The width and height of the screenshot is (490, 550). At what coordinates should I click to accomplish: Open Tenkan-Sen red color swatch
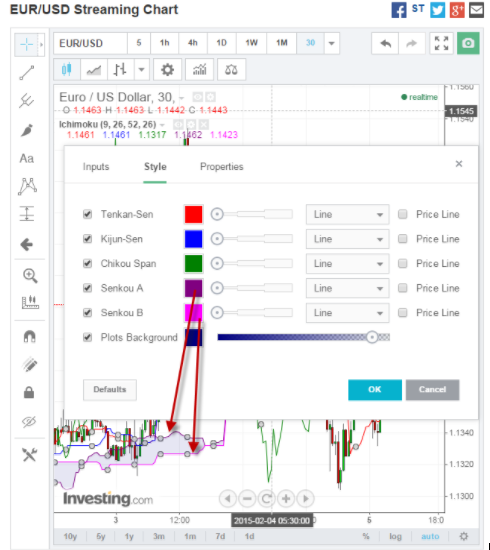(193, 214)
